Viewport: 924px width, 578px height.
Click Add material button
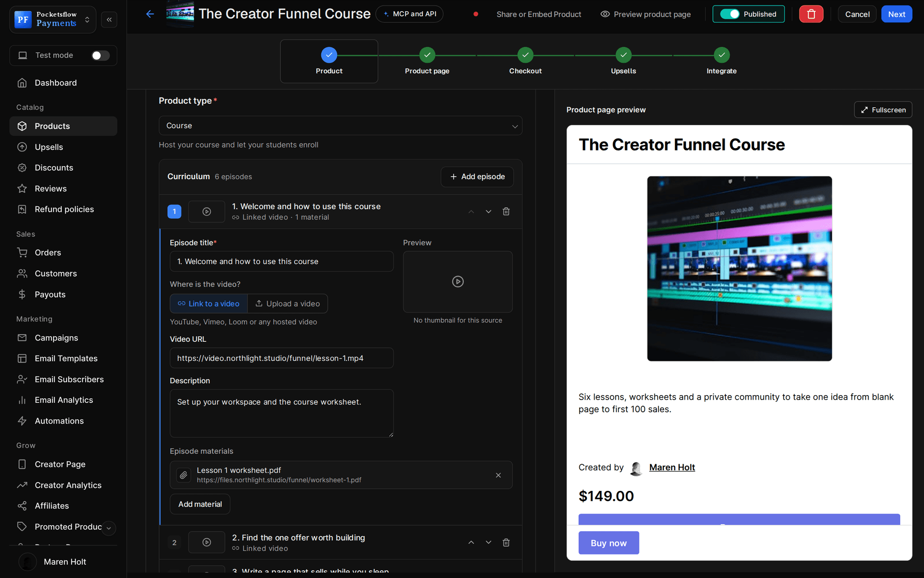click(x=200, y=504)
